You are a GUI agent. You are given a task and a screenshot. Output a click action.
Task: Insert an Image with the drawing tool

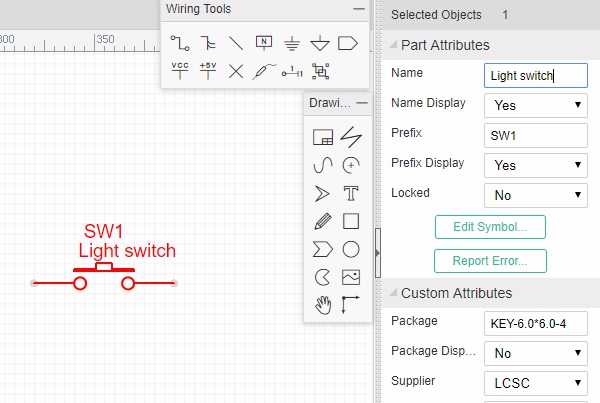(351, 277)
